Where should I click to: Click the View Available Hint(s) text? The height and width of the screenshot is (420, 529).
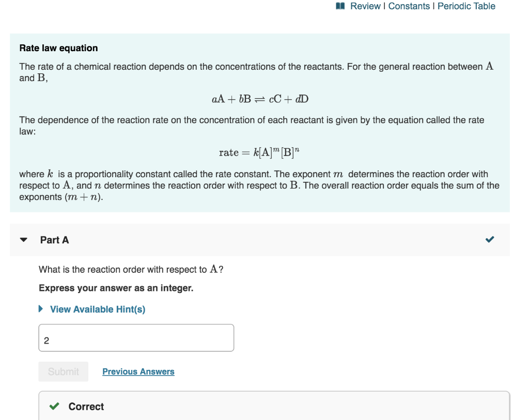point(98,309)
